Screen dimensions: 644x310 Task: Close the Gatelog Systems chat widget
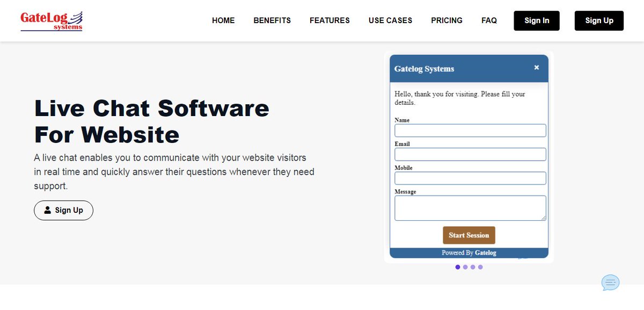(x=536, y=67)
